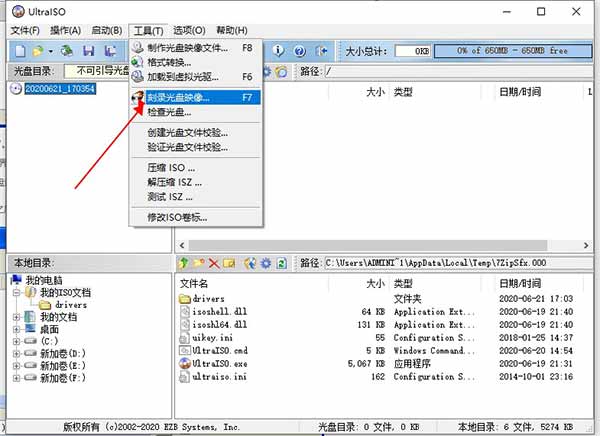Choose 检查光盘... menu entry
The width and height of the screenshot is (600, 436).
tap(196, 112)
